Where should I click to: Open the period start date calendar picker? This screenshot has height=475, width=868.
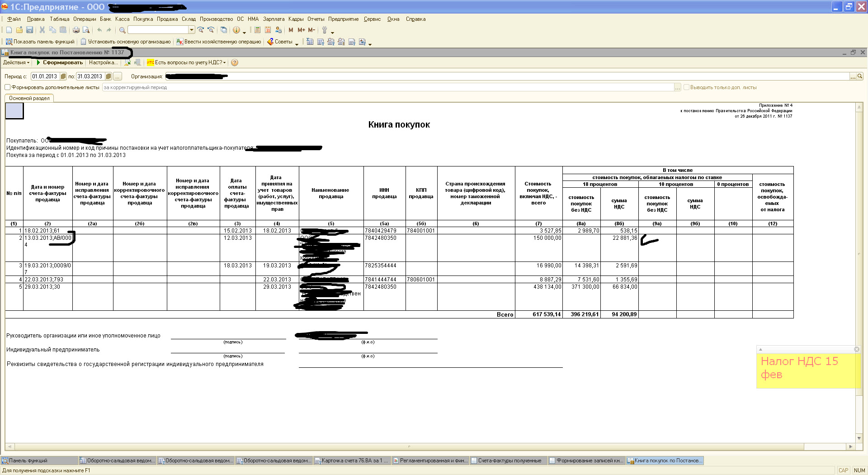[63, 76]
